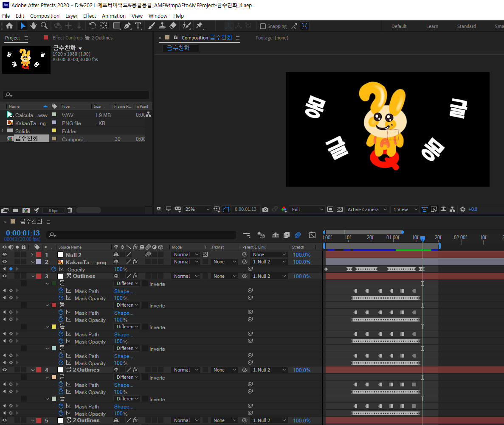Collapse the 글 2 Outlines layer
Viewport: 504px width, 425px height.
tap(33, 370)
